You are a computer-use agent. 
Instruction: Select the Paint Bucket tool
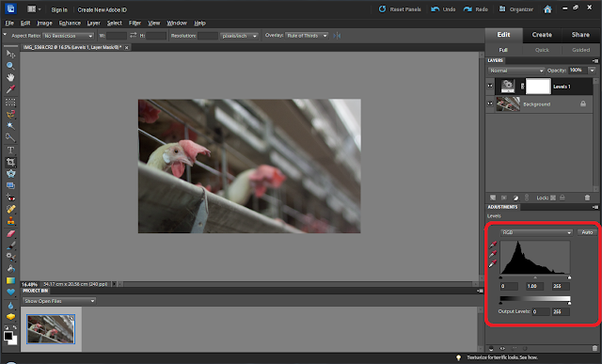click(x=10, y=269)
